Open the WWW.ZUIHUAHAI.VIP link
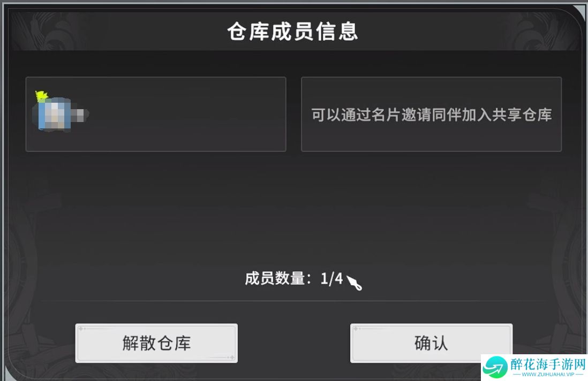Screen dimensions: 588x381 pyautogui.click(x=548, y=374)
